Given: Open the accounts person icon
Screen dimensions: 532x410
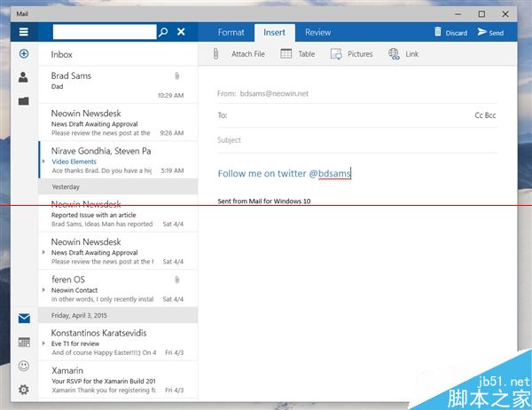Looking at the screenshot, I should click(x=23, y=77).
